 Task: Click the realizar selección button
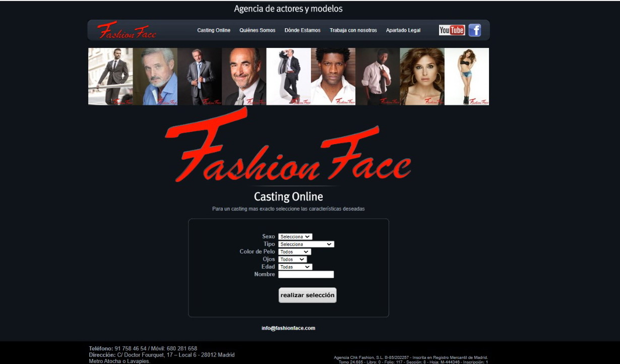point(307,295)
